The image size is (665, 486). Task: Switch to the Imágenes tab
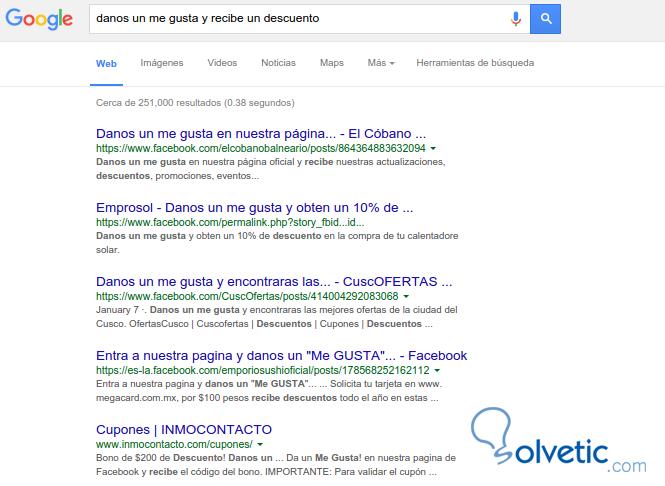coord(162,63)
